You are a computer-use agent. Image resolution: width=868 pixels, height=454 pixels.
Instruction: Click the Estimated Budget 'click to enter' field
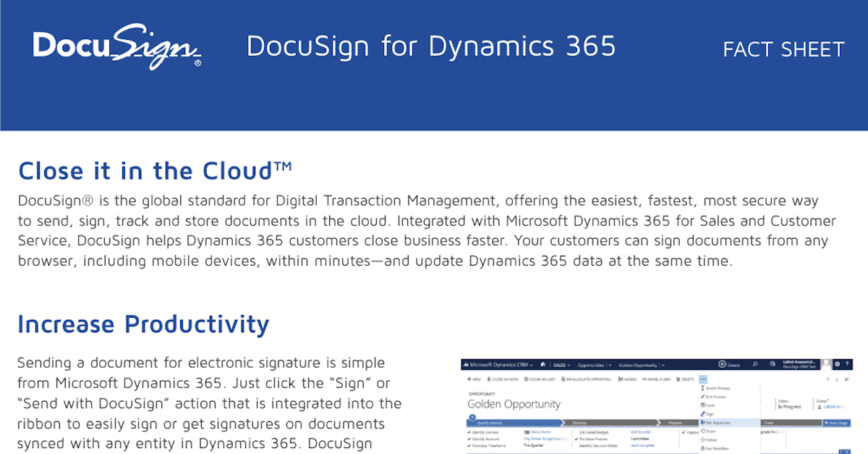pyautogui.click(x=641, y=432)
